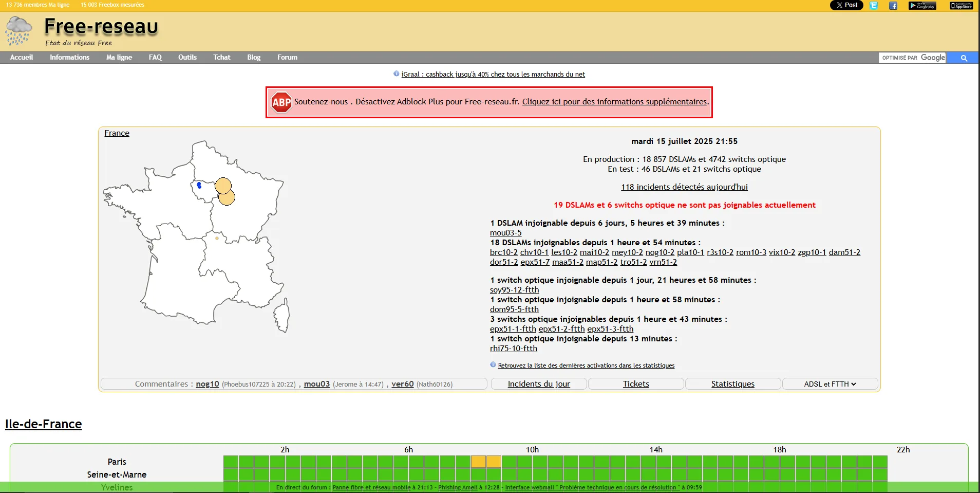
Task: Open the Statistiques button
Action: [x=733, y=384]
